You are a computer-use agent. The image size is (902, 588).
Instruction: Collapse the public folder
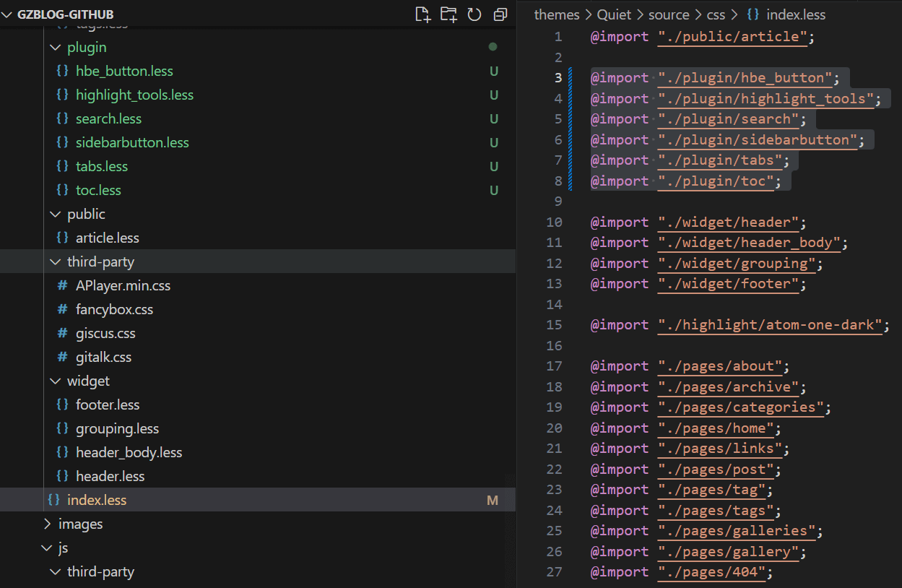[x=55, y=214]
